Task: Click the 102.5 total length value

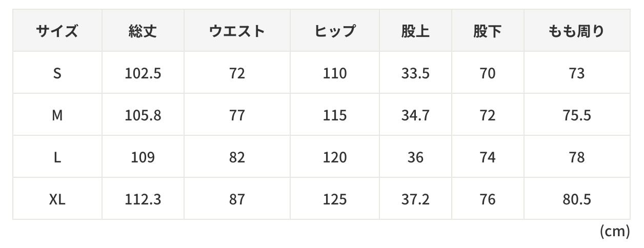Action: 143,73
